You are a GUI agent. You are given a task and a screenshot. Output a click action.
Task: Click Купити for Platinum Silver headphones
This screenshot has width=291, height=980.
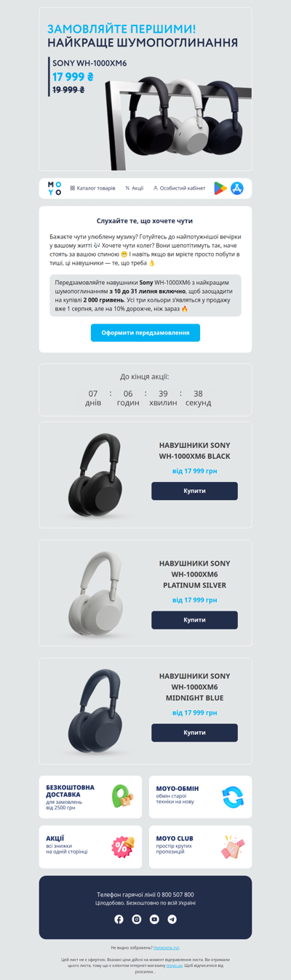tap(194, 620)
